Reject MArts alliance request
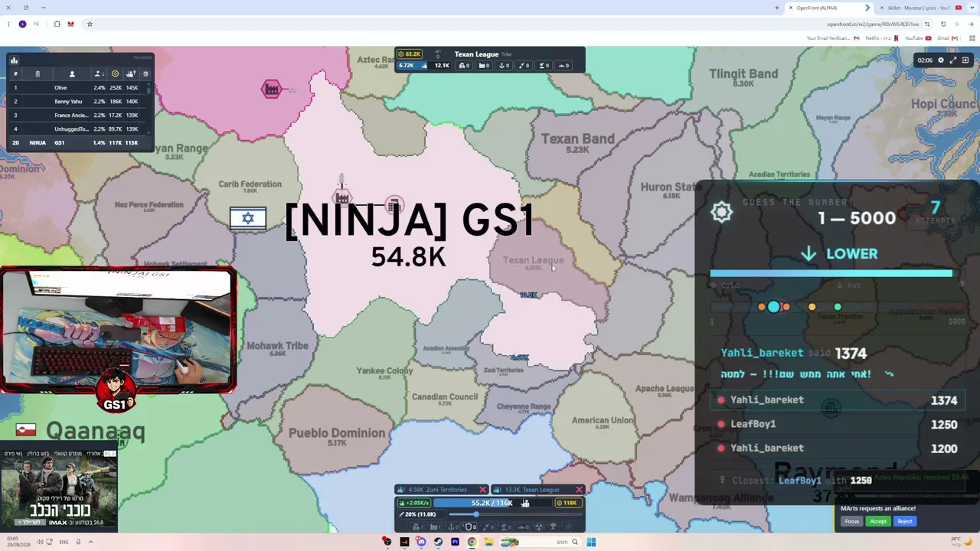This screenshot has width=980, height=551. 904,521
